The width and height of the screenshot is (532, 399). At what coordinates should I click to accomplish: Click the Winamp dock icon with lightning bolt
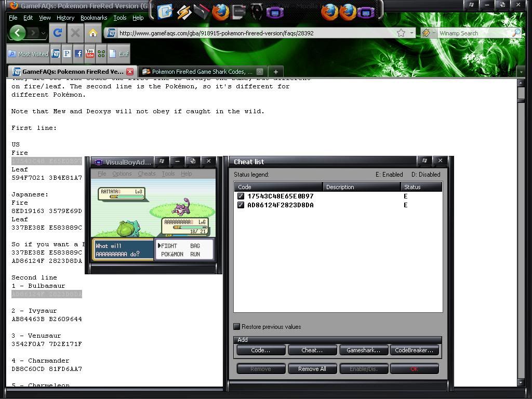(x=184, y=11)
